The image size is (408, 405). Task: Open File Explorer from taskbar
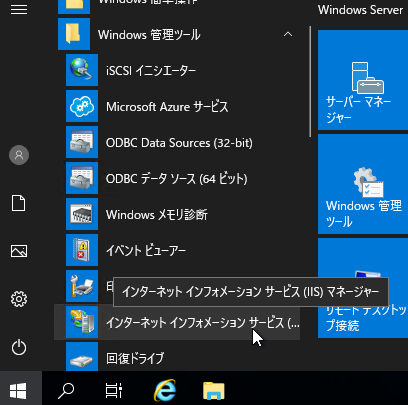click(214, 390)
